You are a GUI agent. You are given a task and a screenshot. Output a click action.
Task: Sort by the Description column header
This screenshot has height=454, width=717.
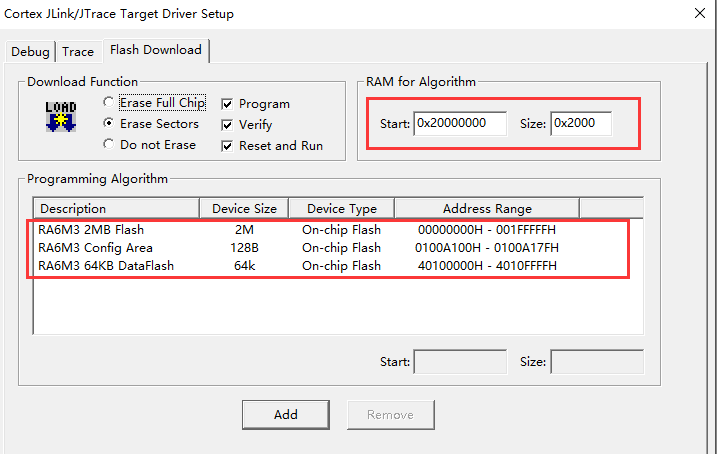(116, 208)
